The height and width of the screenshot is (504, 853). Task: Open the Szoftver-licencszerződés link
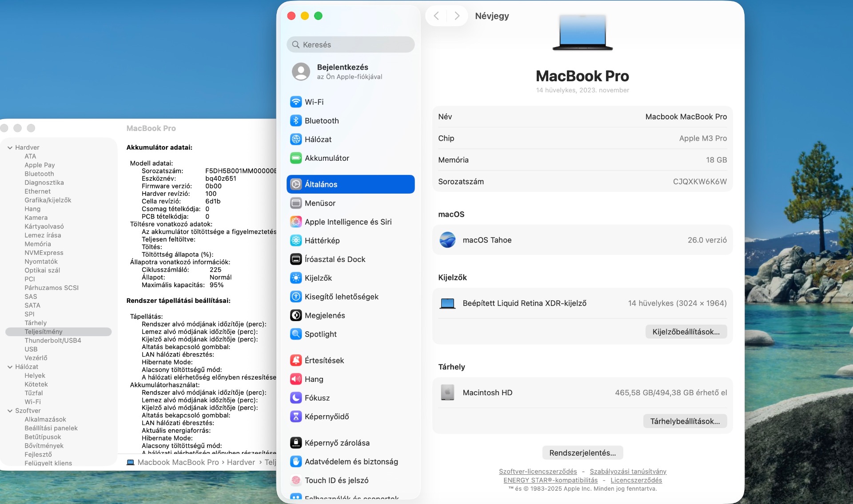click(538, 471)
